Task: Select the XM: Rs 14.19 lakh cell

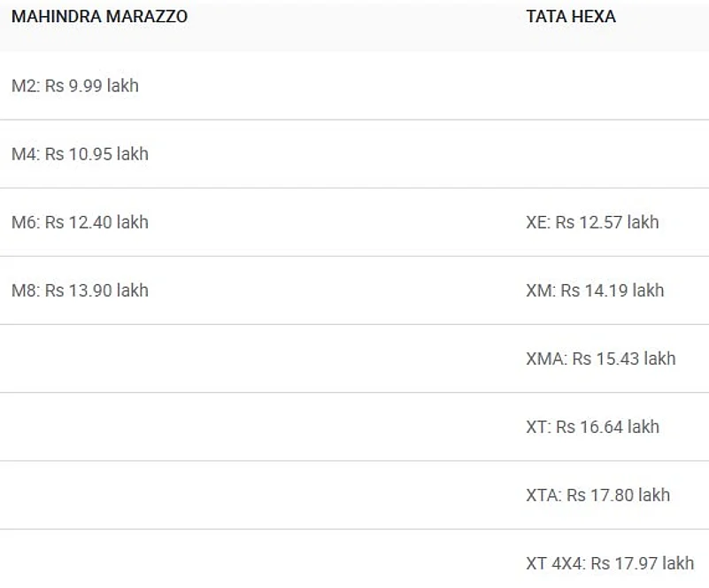Action: pos(594,290)
